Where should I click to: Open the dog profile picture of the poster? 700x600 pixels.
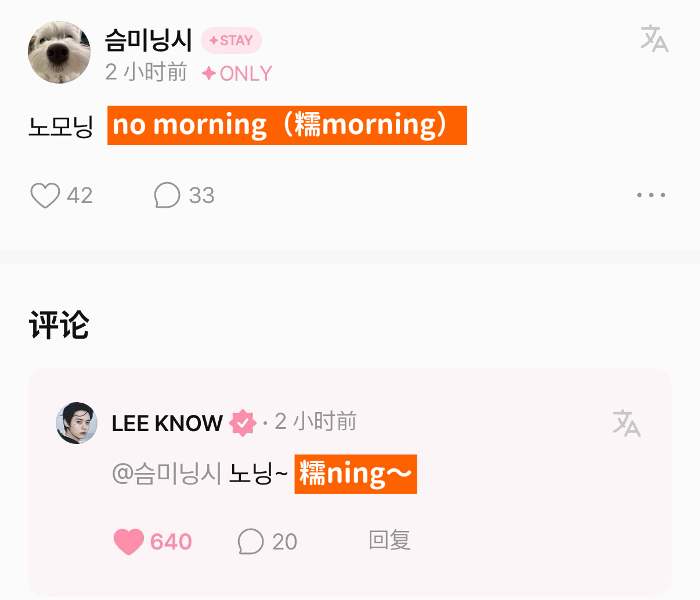(x=59, y=52)
